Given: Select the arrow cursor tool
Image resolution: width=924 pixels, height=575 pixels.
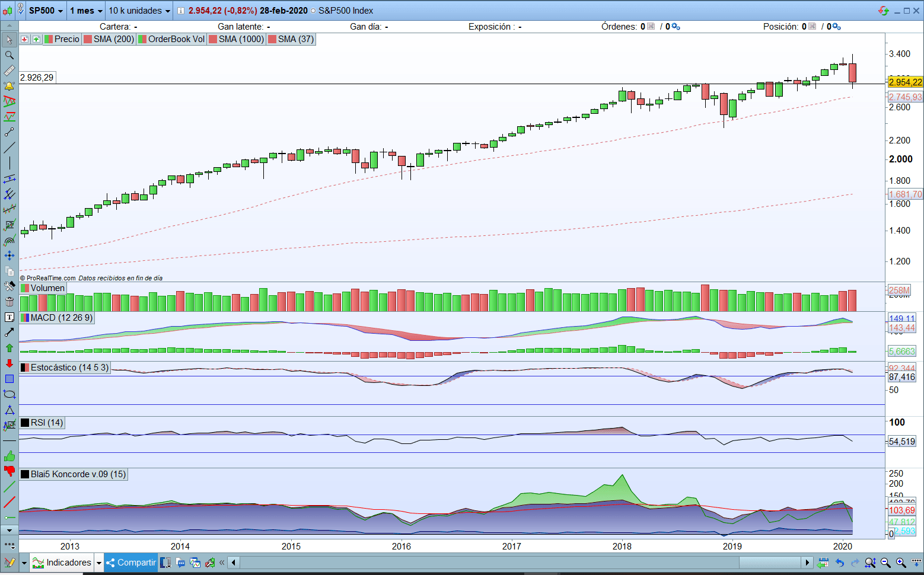Looking at the screenshot, I should pyautogui.click(x=9, y=40).
